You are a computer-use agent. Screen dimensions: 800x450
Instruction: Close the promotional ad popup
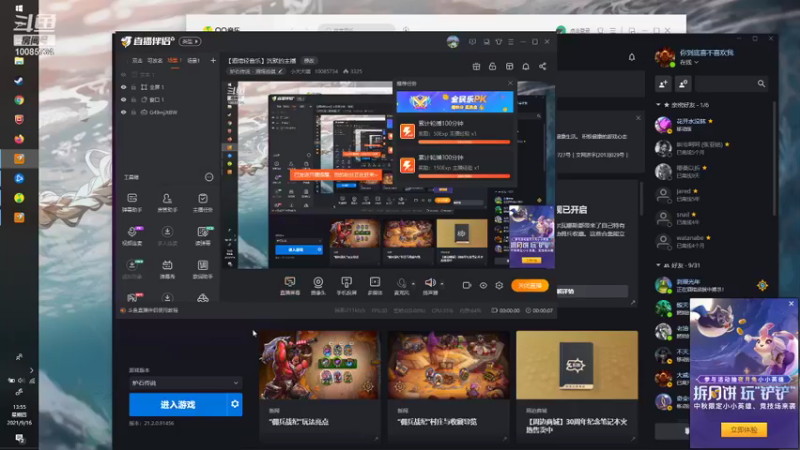[x=791, y=304]
